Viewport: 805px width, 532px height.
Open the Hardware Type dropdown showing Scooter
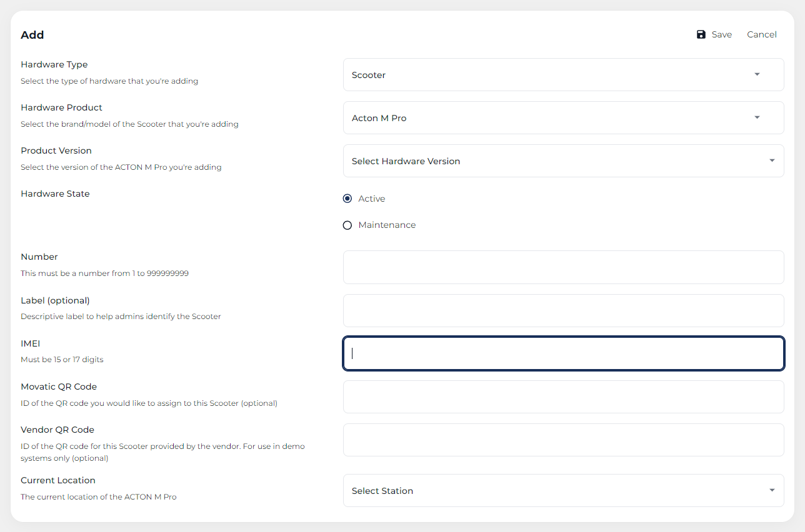click(x=550, y=75)
